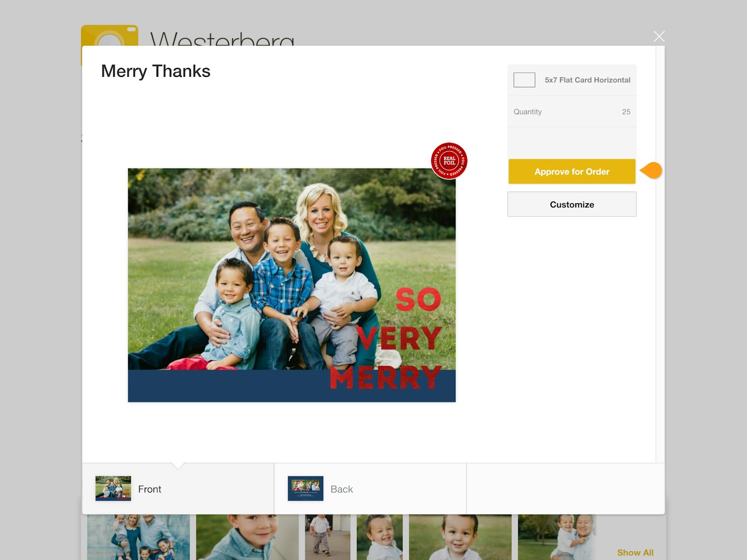
Task: Select the family group photo thumbnail
Action: click(139, 537)
